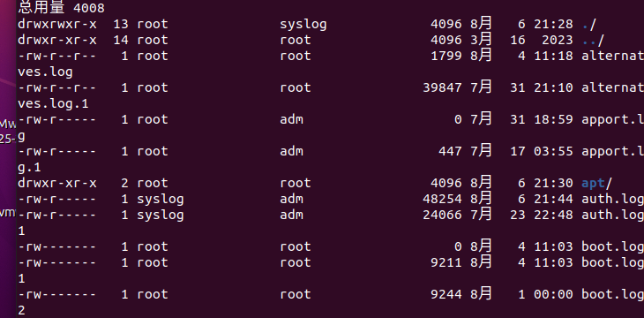Screen dimensions: 644x318
Task: Click the "总用量 4008" total line
Action: point(61,7)
